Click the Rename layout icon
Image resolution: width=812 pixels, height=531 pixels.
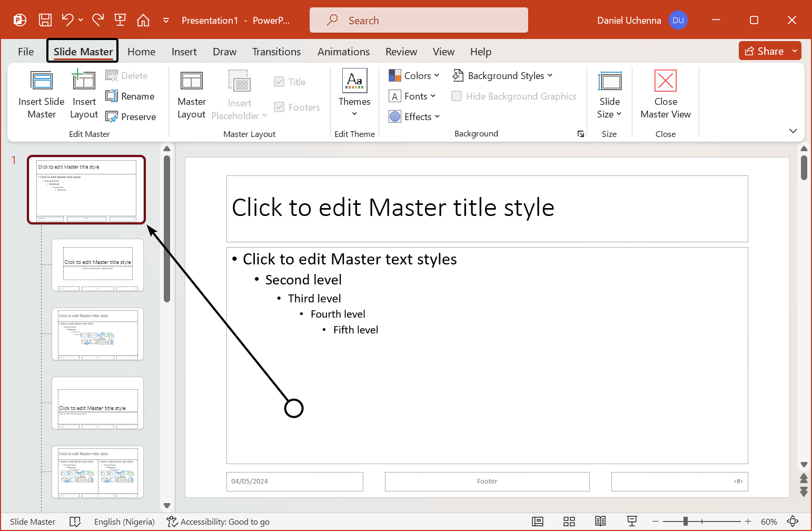point(112,96)
